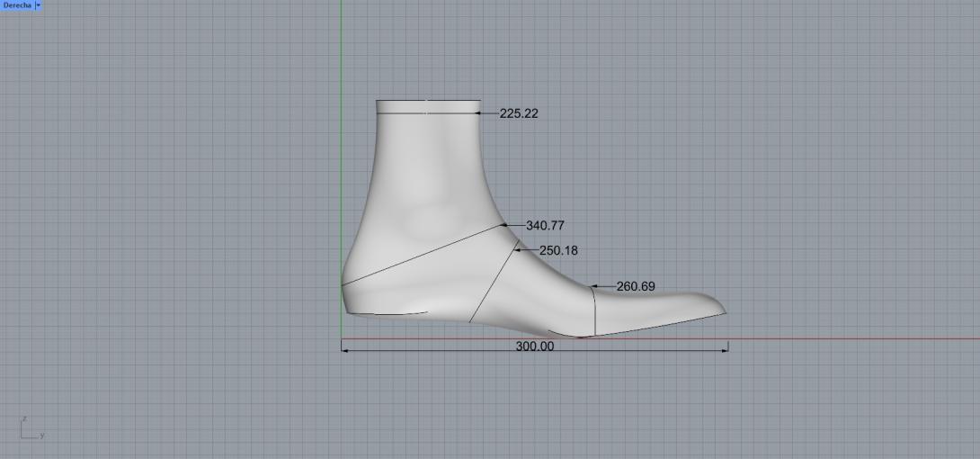Open the dropdown arrow beside Derecha
This screenshot has width=980, height=459.
tap(38, 5)
